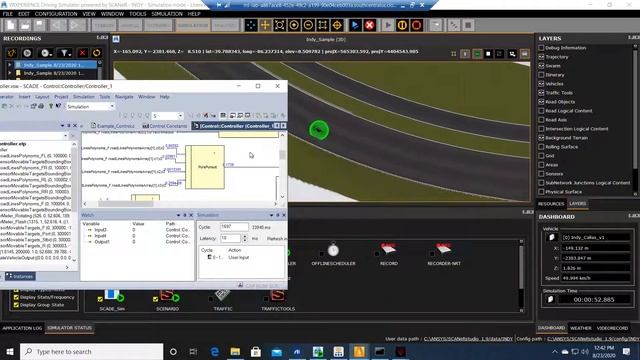Click the New file icon in SCANeR toolbar
This screenshot has height=360, width=640.
11,25
